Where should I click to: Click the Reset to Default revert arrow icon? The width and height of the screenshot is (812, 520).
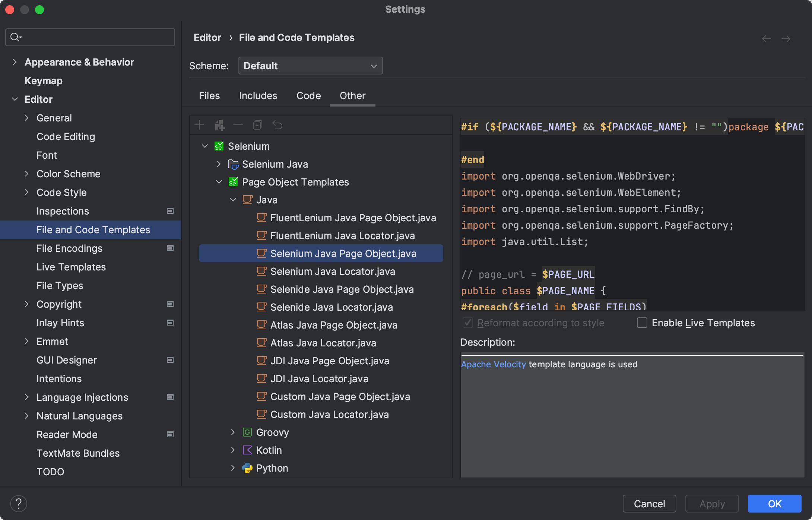pos(277,125)
